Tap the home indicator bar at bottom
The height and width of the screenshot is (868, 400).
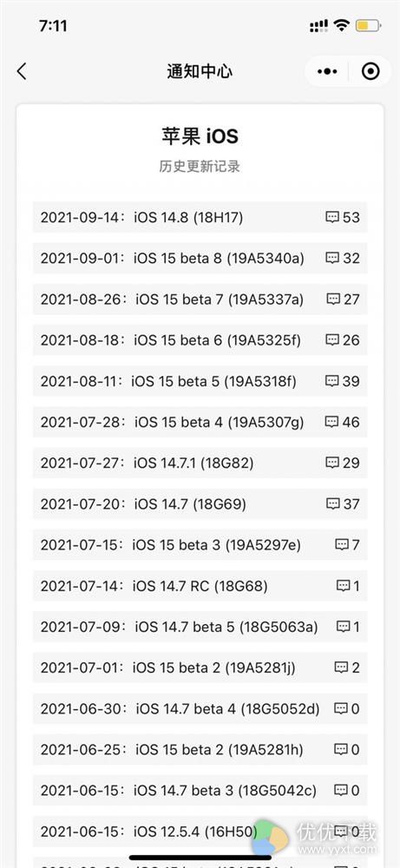click(200, 858)
